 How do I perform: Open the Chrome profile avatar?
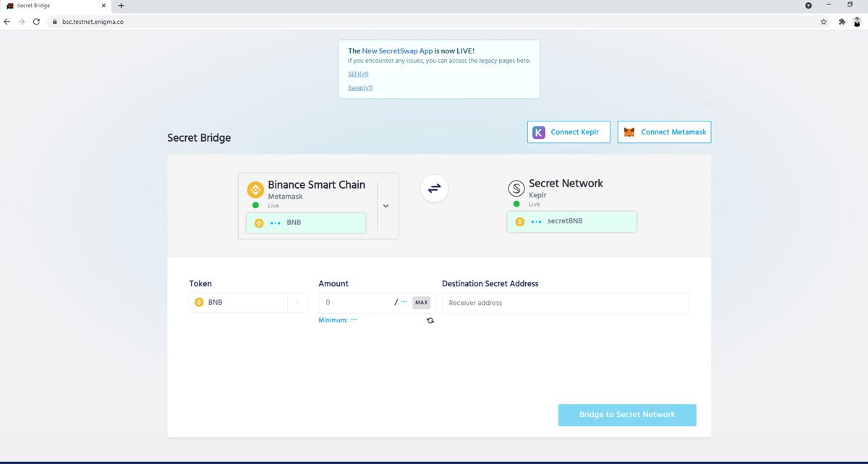856,22
